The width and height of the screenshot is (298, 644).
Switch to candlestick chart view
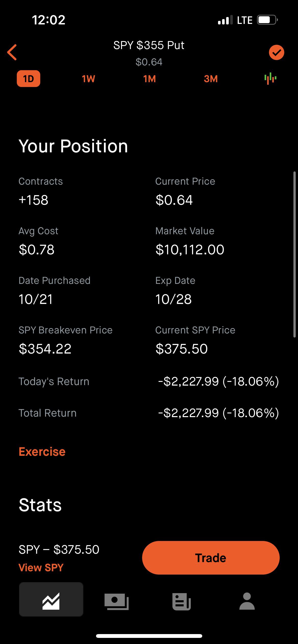pos(270,79)
